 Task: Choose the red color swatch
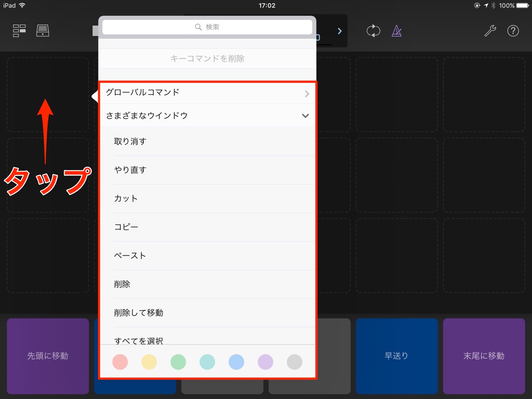click(x=120, y=362)
